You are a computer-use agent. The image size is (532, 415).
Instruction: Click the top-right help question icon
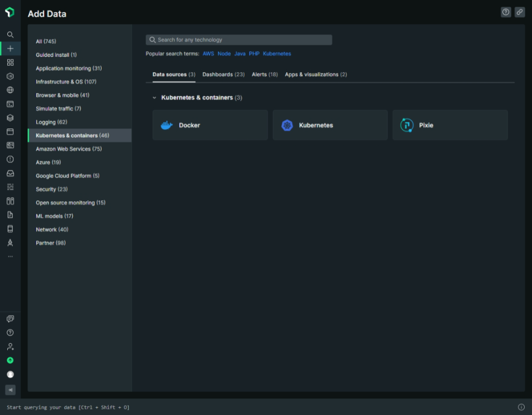(506, 12)
